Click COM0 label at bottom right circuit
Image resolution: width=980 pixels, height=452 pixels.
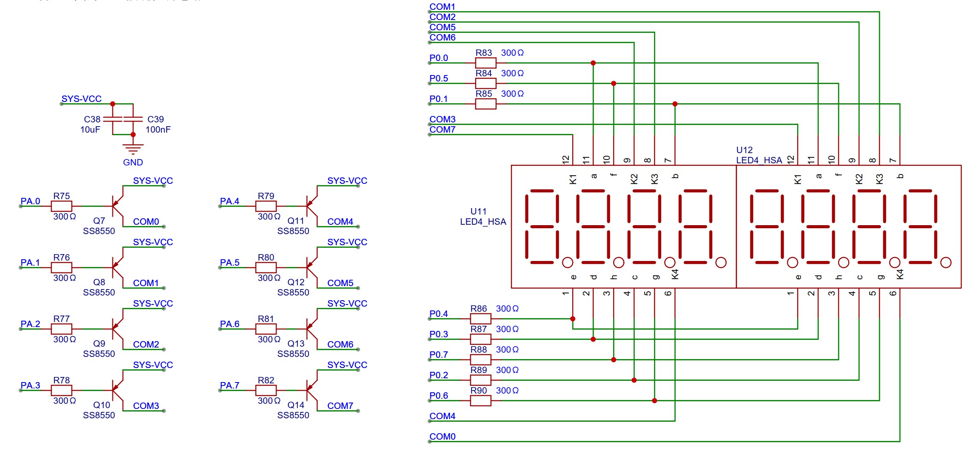point(443,436)
